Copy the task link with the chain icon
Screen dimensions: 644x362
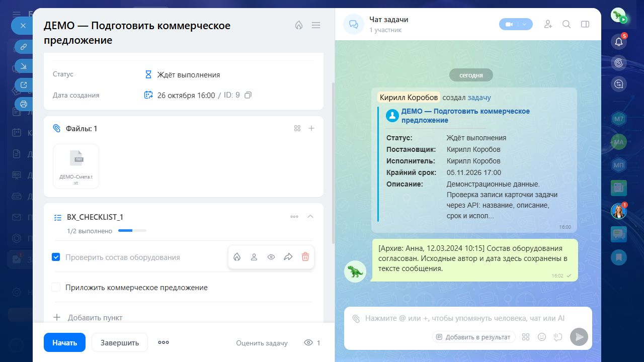23,47
